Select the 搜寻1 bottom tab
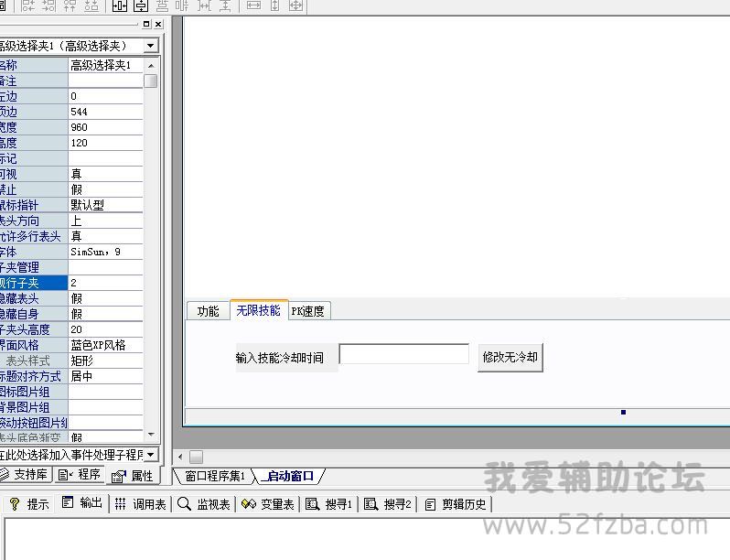Image resolution: width=730 pixels, height=560 pixels. click(x=329, y=504)
